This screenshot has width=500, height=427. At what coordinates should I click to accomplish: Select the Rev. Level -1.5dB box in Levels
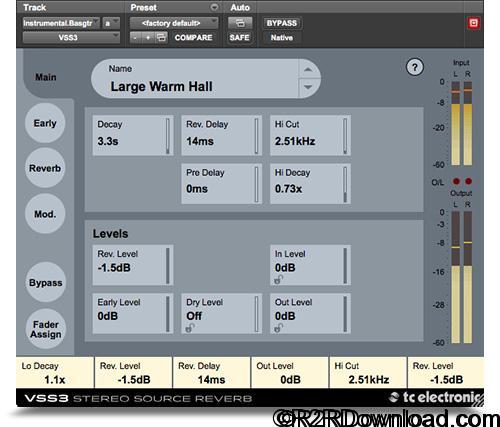click(133, 265)
